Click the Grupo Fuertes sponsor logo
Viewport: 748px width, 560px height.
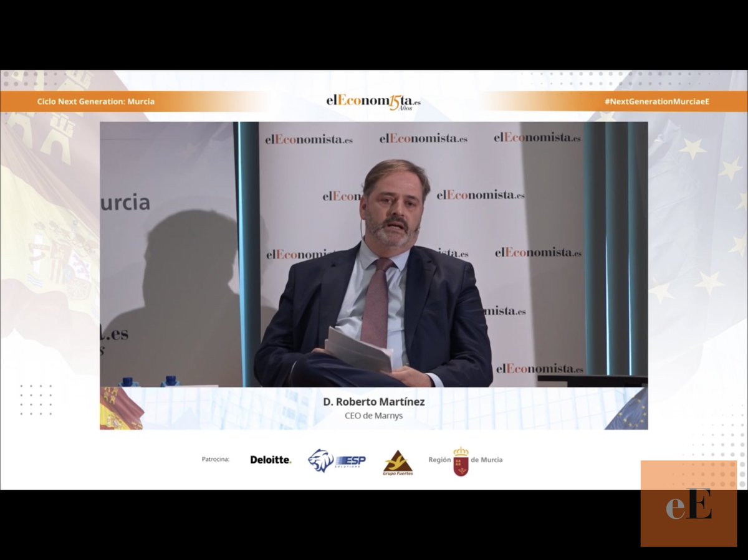point(398,463)
